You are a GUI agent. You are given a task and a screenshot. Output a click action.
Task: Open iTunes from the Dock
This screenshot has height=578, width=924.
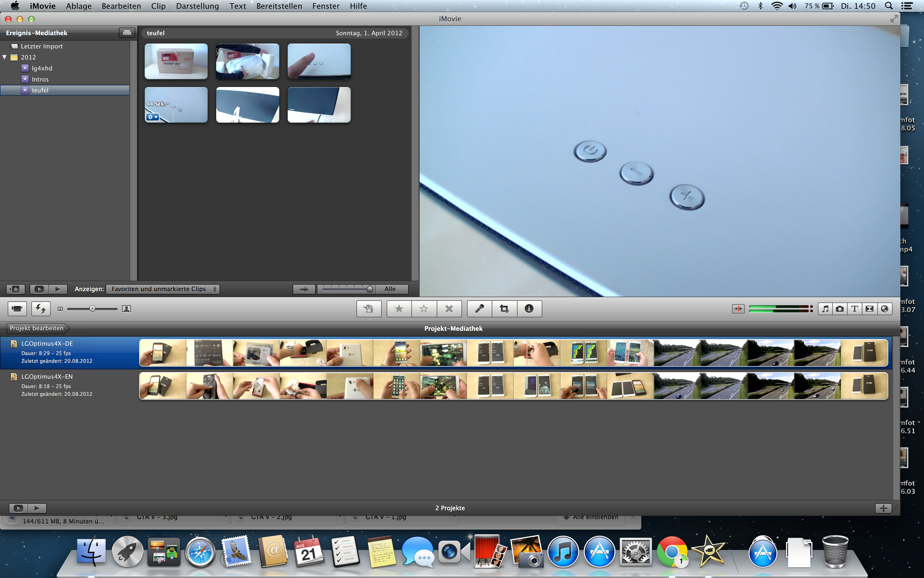tap(563, 552)
